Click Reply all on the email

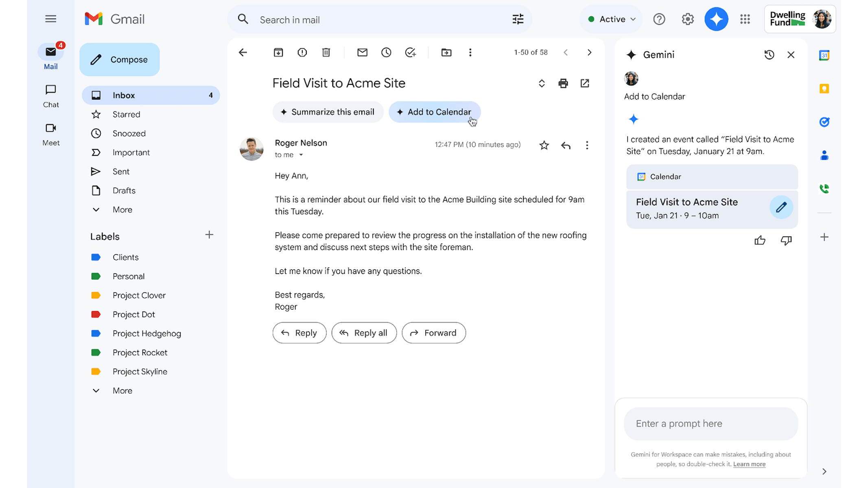click(364, 333)
